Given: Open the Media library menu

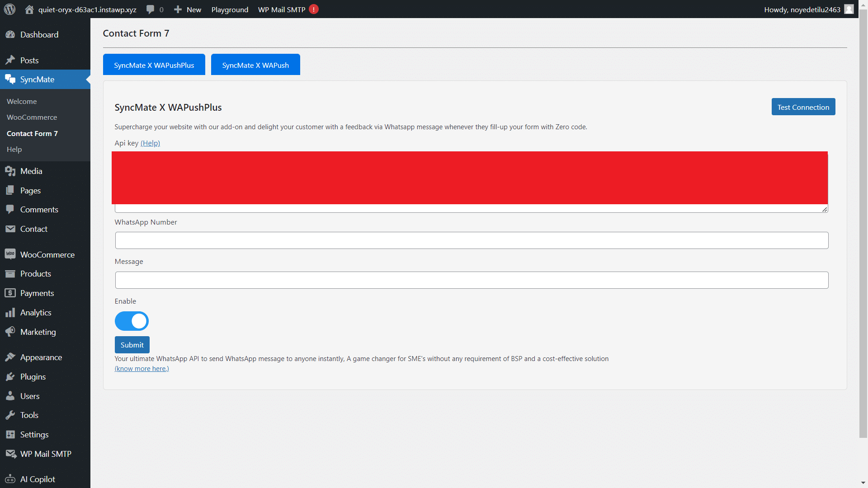Looking at the screenshot, I should coord(31,171).
